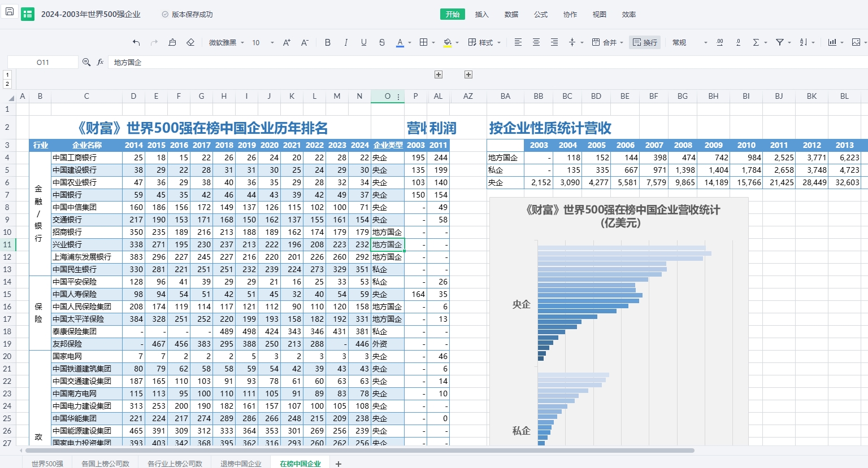Viewport: 868px width, 468px height.
Task: Expand hidden column group before AZ
Action: pyautogui.click(x=468, y=75)
